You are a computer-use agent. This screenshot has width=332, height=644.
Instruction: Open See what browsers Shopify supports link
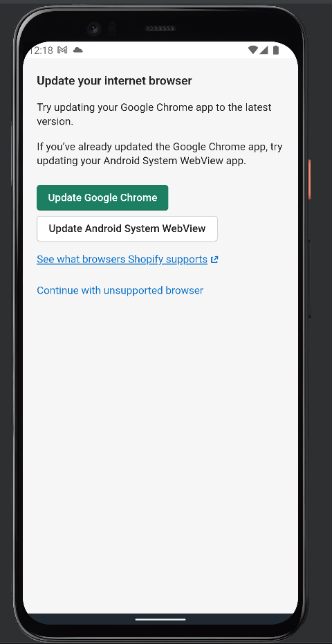click(122, 260)
